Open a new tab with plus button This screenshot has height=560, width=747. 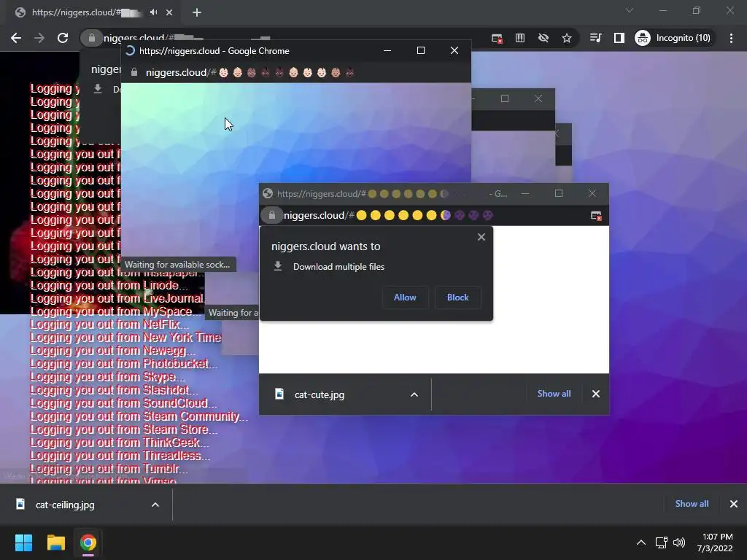(x=197, y=12)
